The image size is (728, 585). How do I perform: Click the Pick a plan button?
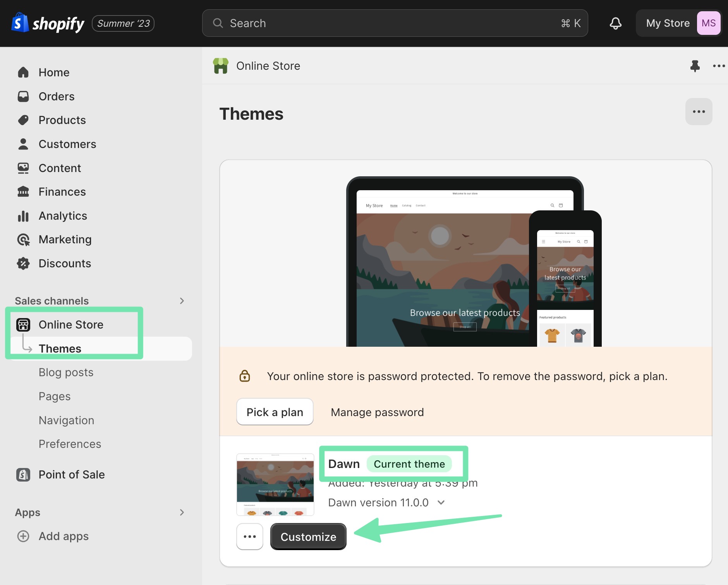[275, 412]
